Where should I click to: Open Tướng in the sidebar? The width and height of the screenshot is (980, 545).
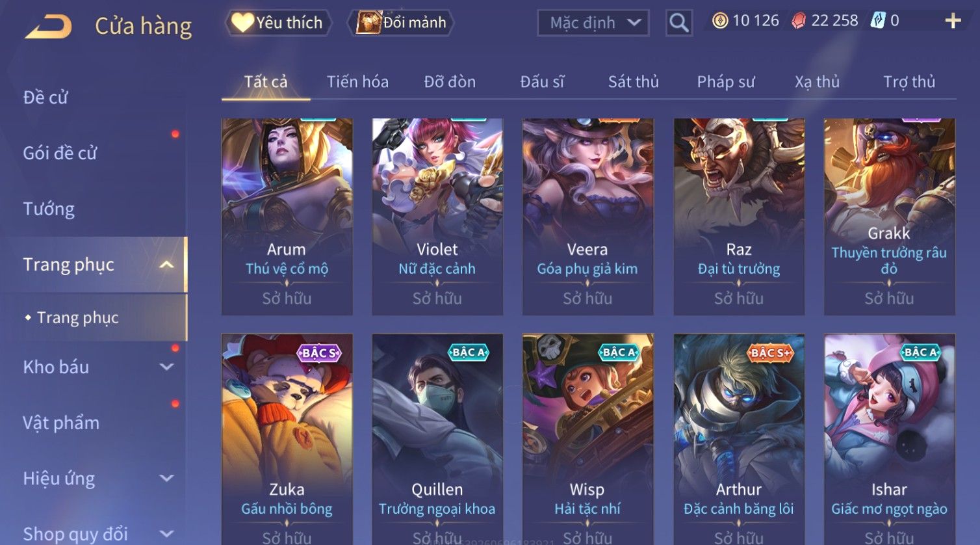pos(49,209)
